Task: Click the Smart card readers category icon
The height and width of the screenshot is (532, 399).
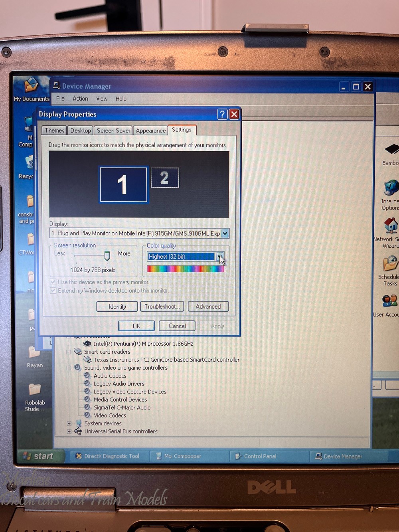Action: tap(78, 352)
